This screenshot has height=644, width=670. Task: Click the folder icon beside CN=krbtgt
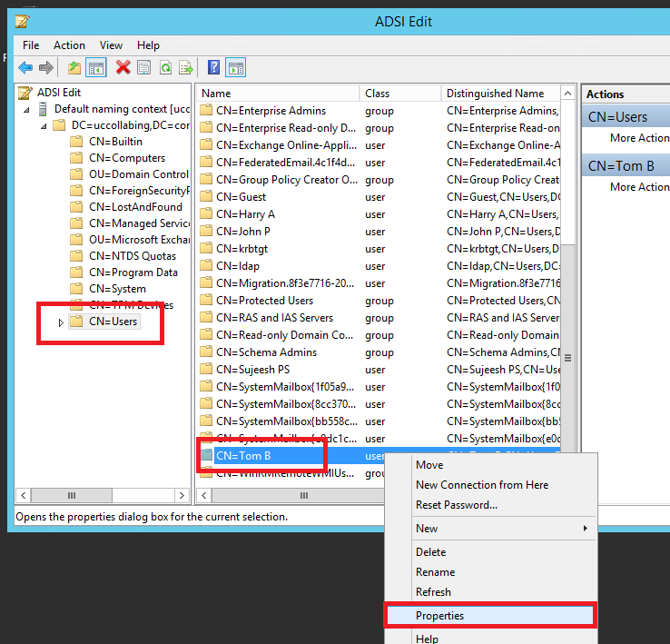(x=206, y=249)
